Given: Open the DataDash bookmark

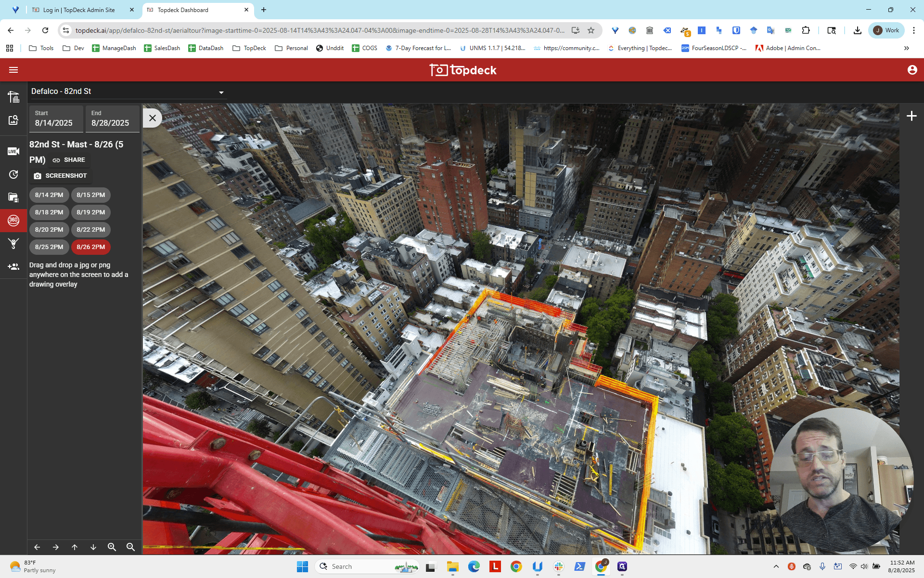Looking at the screenshot, I should coord(206,48).
